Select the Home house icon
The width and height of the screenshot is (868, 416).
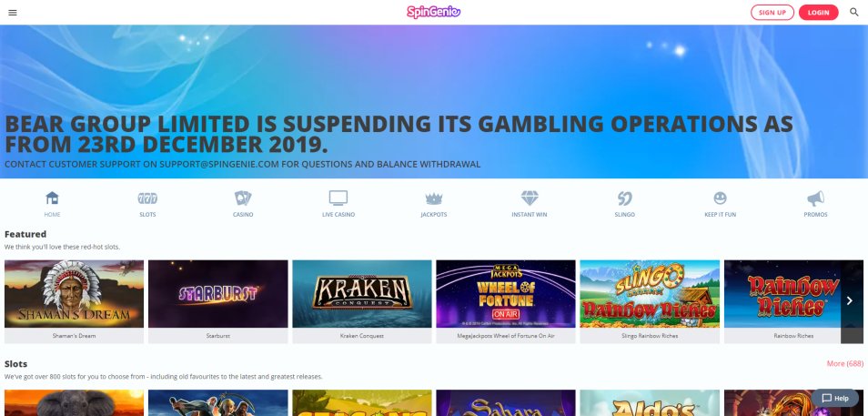point(52,198)
